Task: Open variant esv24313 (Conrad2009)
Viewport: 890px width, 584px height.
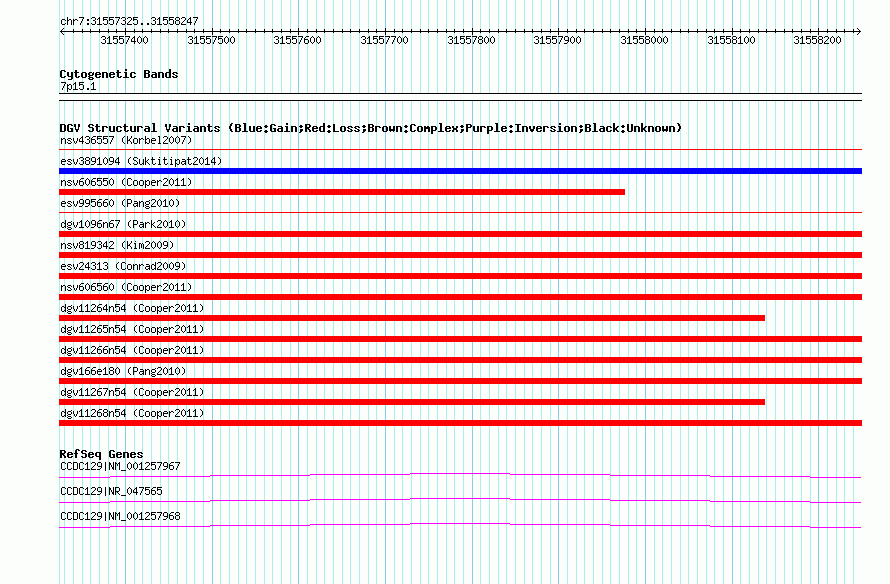Action: pos(123,266)
